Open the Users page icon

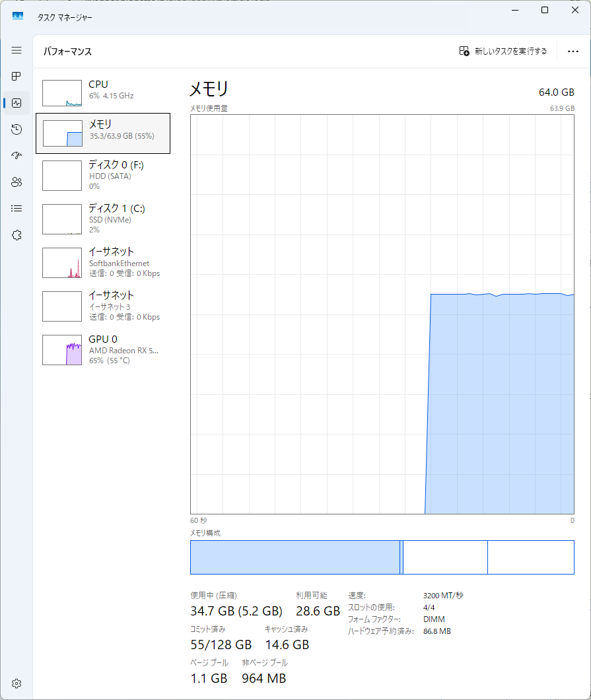[17, 182]
